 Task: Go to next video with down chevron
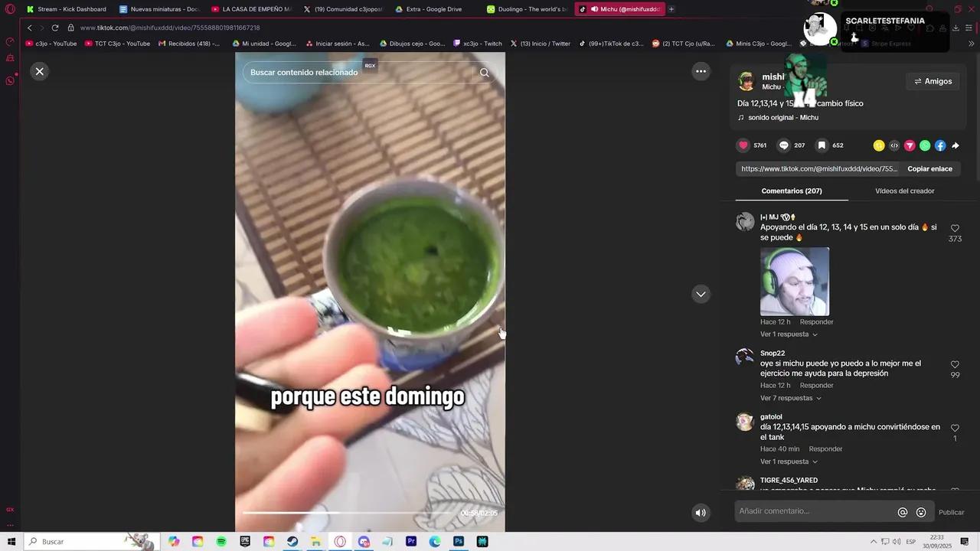pyautogui.click(x=701, y=294)
